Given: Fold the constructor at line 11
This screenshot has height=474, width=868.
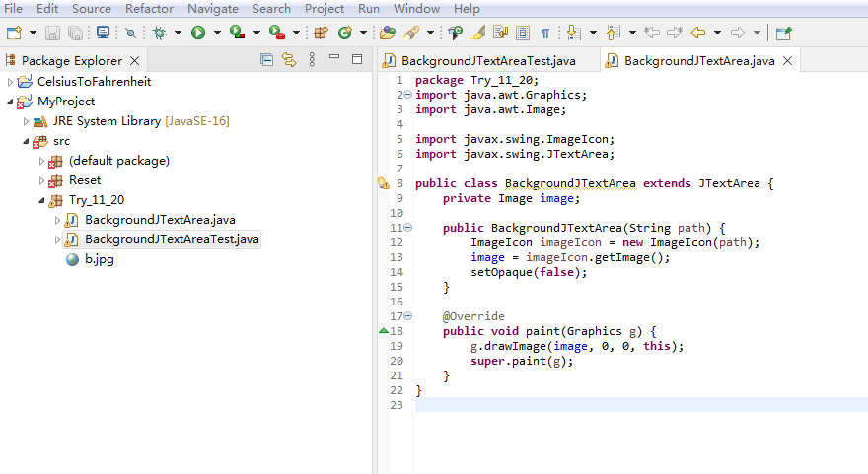Looking at the screenshot, I should point(408,228).
